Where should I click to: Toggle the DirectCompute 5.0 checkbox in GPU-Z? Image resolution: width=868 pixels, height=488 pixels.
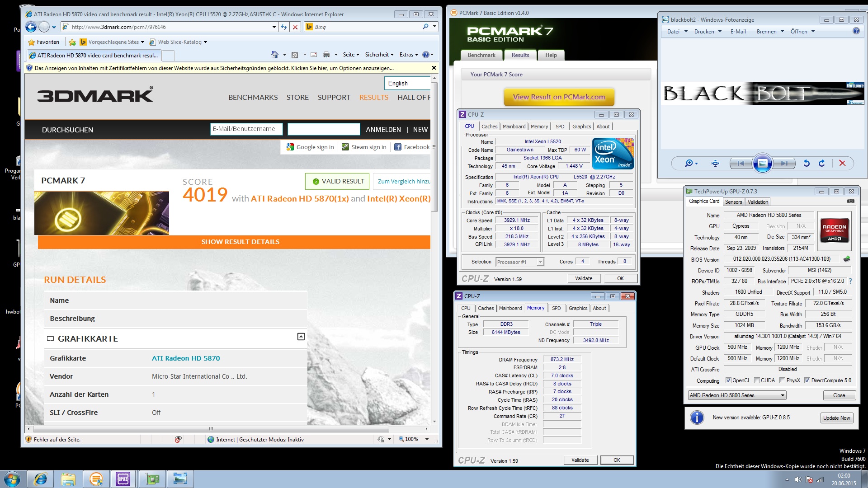807,380
